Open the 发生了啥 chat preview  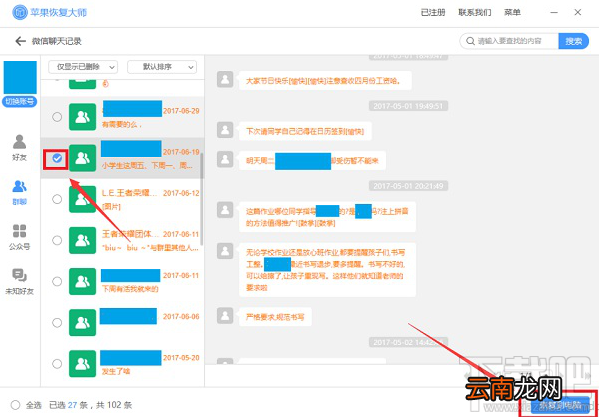(116, 371)
